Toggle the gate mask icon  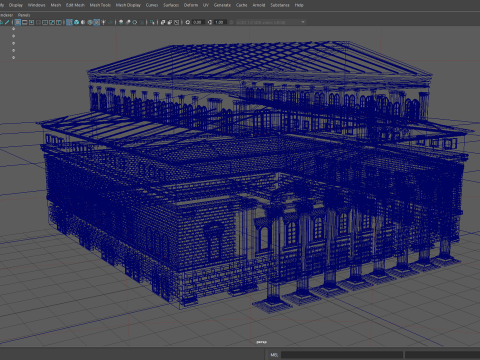pyautogui.click(x=38, y=22)
